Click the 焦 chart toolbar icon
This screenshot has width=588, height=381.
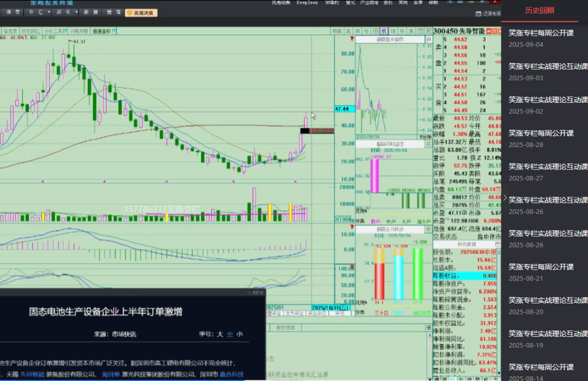coord(411,31)
